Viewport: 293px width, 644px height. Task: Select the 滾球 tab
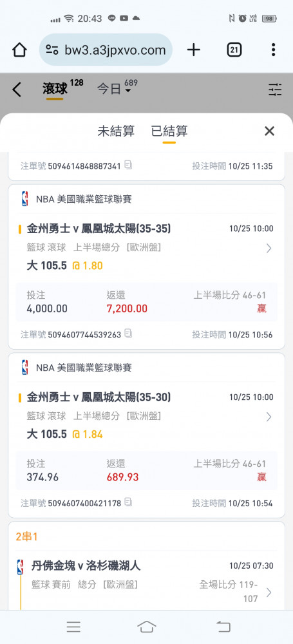tap(55, 89)
